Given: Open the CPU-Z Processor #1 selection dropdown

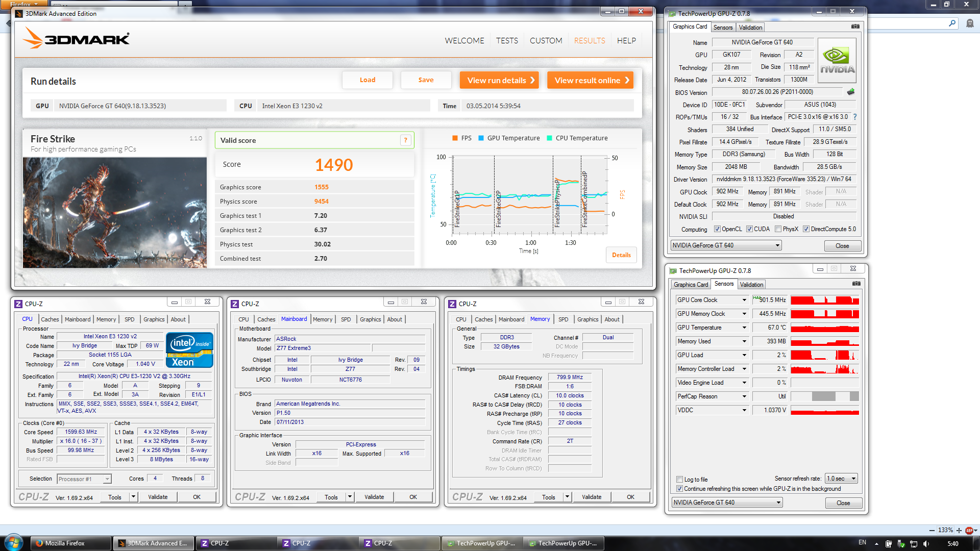Looking at the screenshot, I should pos(107,479).
